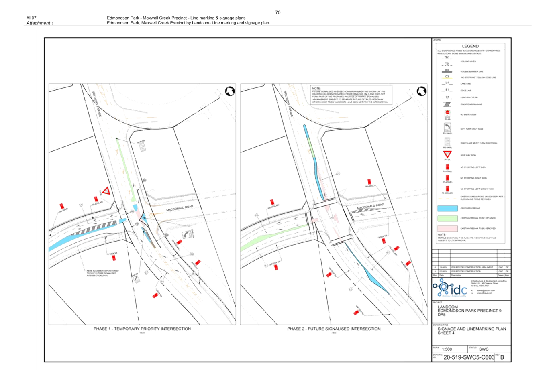The image size is (555, 392).
Task: Click the north arrow on the Phase 2 plan
Action: [421, 91]
